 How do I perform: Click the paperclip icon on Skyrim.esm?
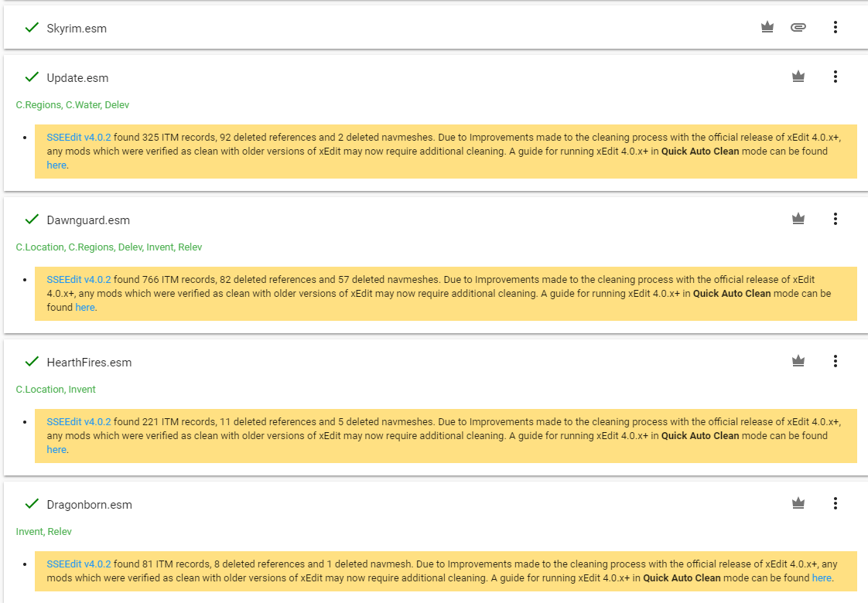pyautogui.click(x=798, y=28)
